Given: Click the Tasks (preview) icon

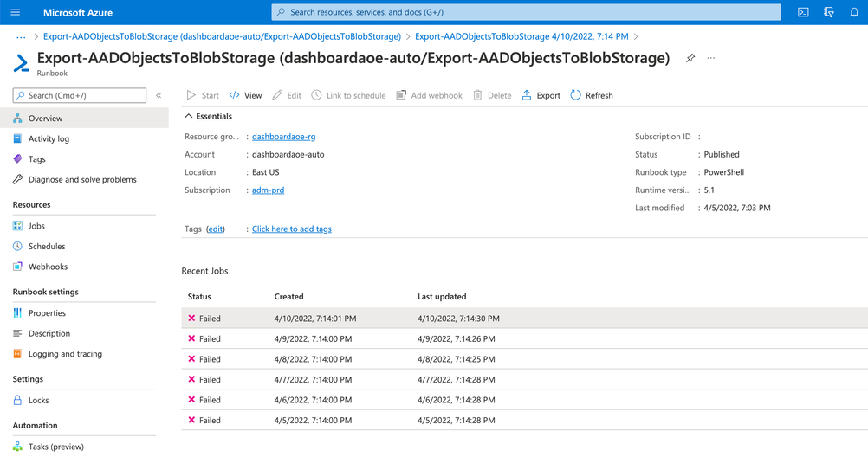Looking at the screenshot, I should click(17, 447).
